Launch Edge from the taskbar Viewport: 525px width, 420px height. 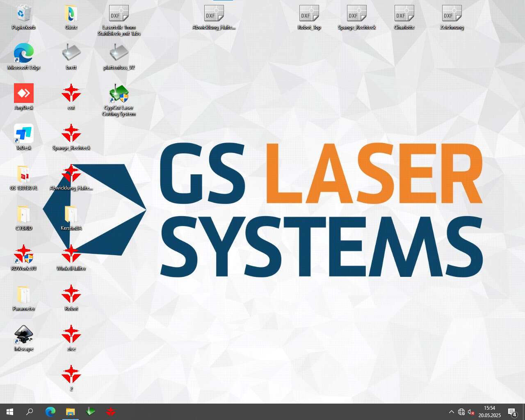click(x=50, y=412)
